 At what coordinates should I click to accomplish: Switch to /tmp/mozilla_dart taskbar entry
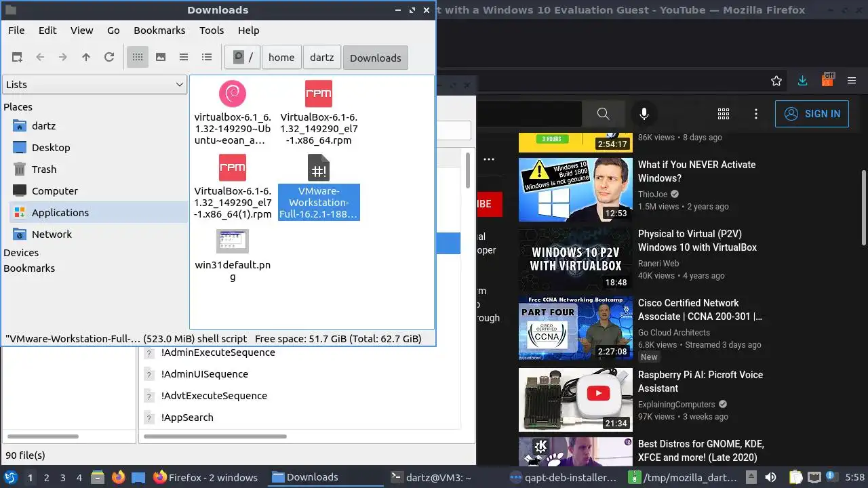coord(683,477)
